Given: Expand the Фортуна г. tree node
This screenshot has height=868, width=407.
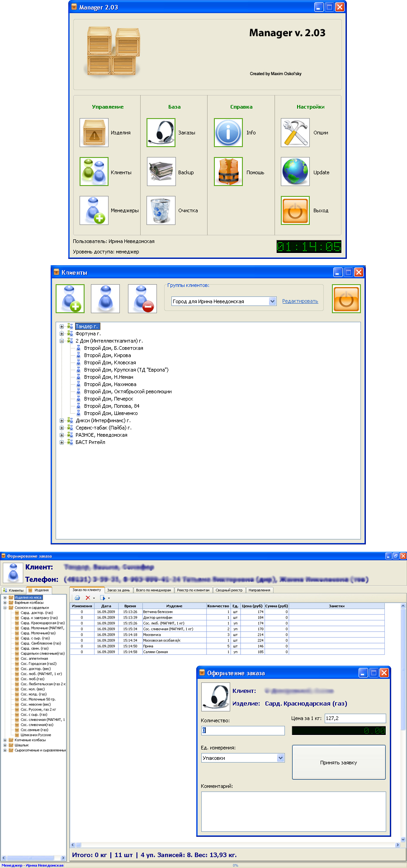Looking at the screenshot, I should coord(62,334).
